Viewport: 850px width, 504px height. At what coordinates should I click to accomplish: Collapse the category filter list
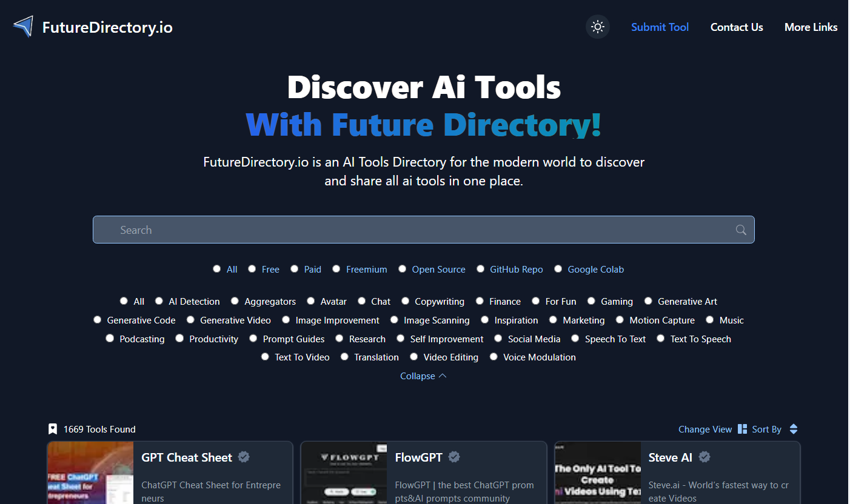[x=423, y=376]
